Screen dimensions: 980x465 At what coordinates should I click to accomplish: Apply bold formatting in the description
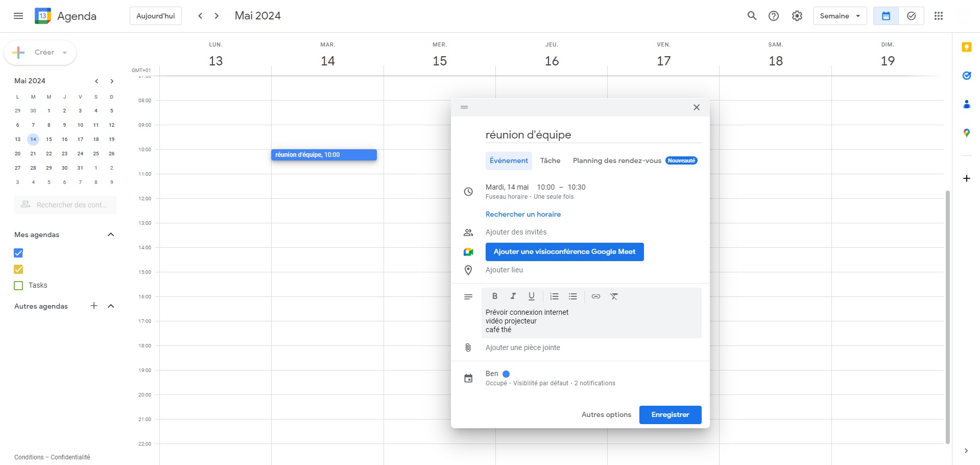click(494, 296)
